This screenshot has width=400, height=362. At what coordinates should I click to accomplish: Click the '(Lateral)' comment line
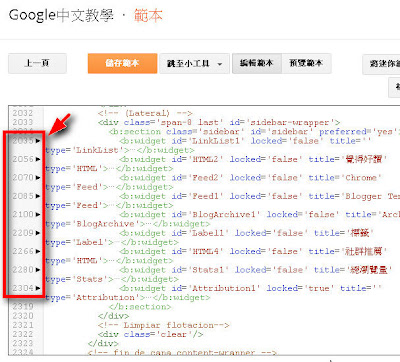pos(145,113)
